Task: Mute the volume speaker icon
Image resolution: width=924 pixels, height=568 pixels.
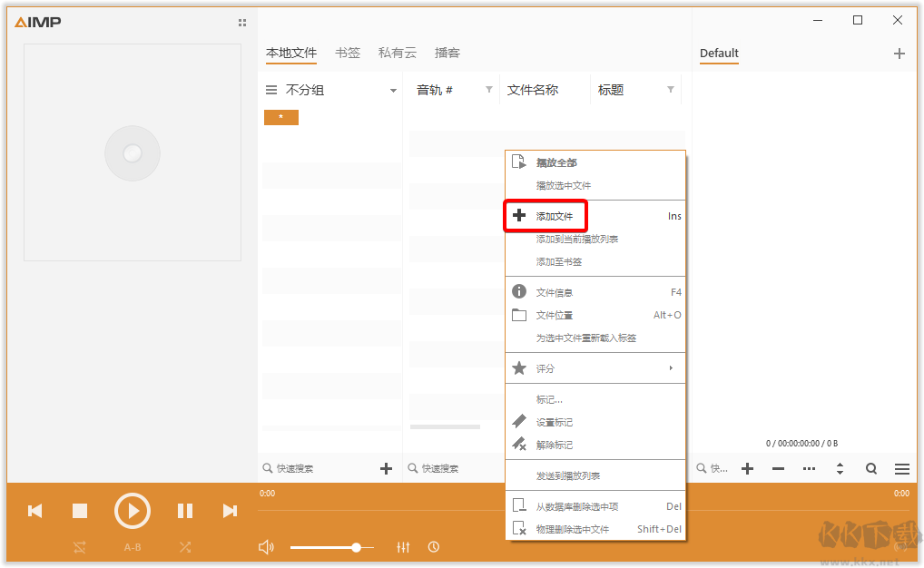Action: pos(266,546)
